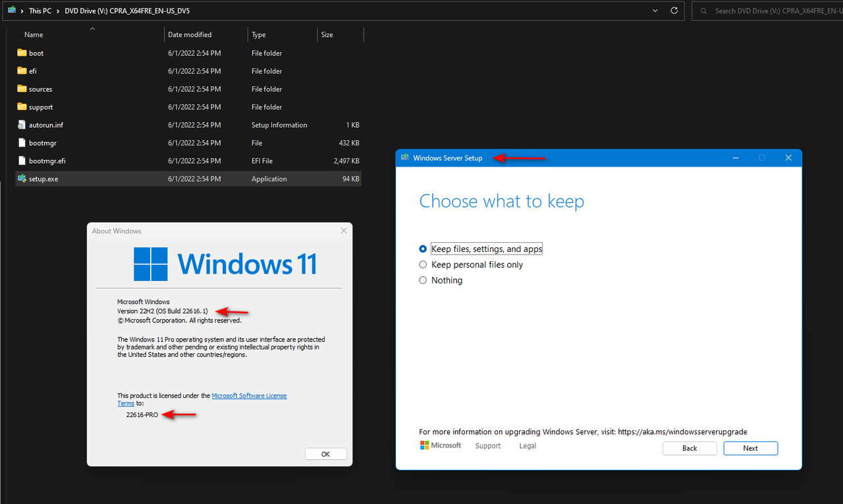Click Windows Server Setup title bar icon
Viewport: 843px width, 504px height.
coord(405,158)
